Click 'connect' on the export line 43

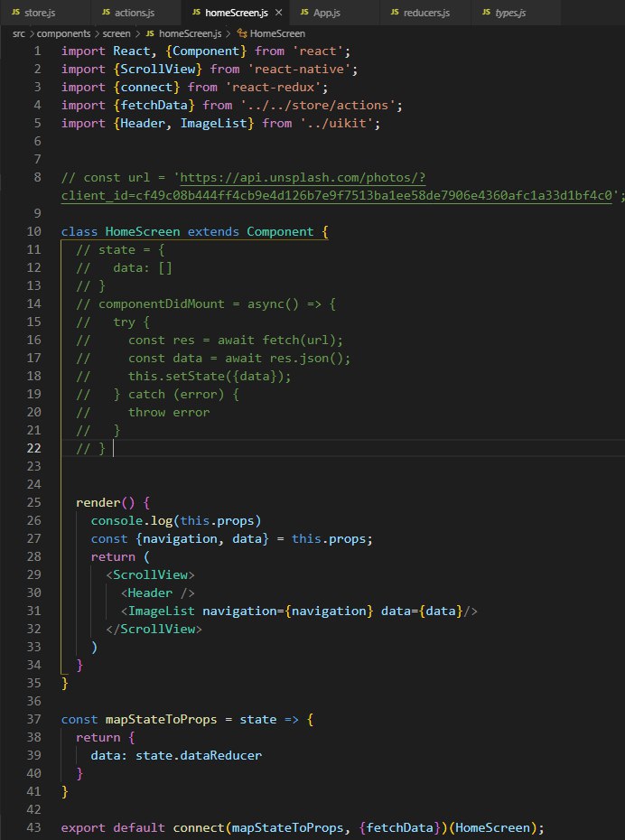(x=198, y=827)
